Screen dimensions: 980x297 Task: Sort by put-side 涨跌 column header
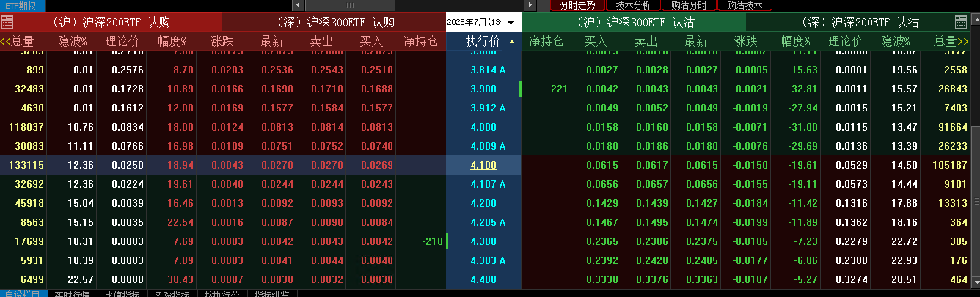[x=745, y=42]
